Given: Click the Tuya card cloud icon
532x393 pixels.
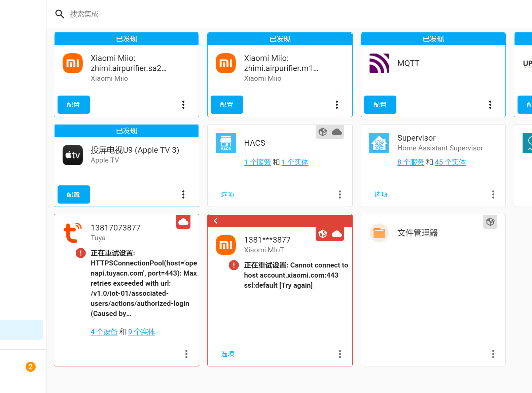Looking at the screenshot, I should [183, 222].
